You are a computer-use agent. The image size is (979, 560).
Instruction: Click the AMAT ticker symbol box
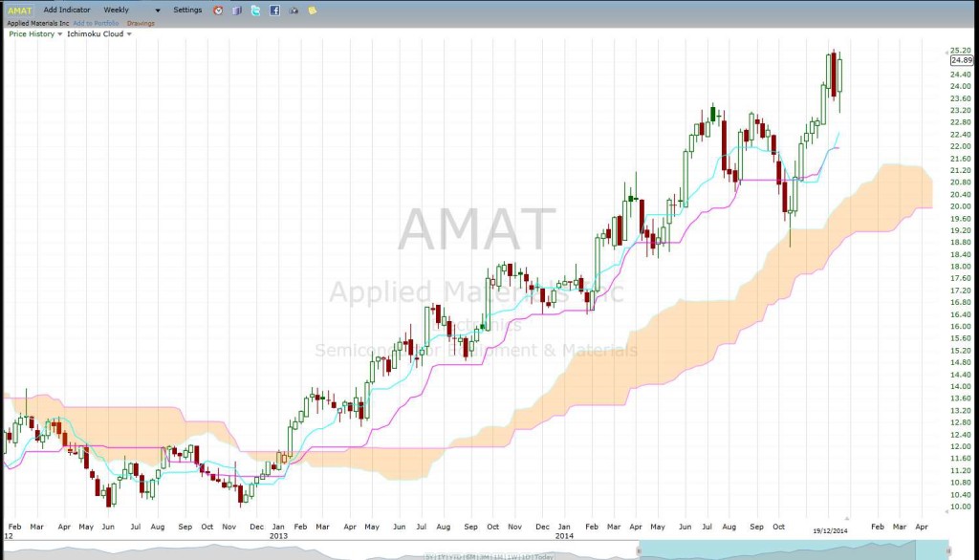[19, 10]
